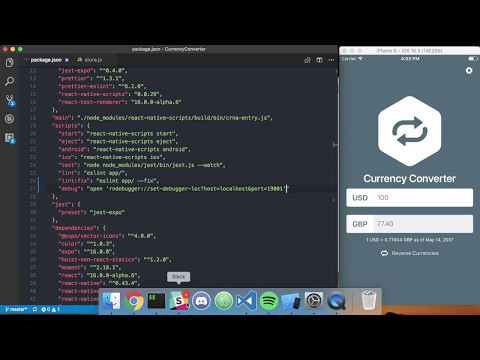Click the "test" script line with jest
Image resolution: width=480 pixels, height=360 pixels.
[x=142, y=165]
